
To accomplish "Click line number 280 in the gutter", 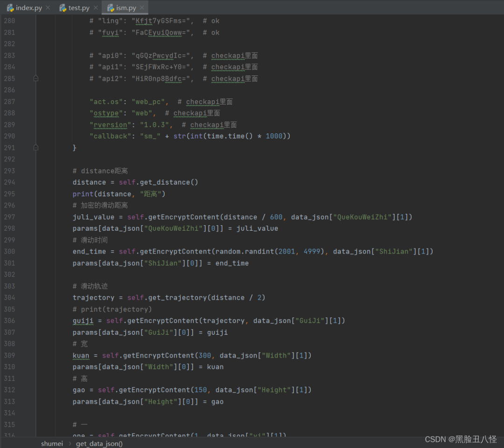I will [x=9, y=21].
